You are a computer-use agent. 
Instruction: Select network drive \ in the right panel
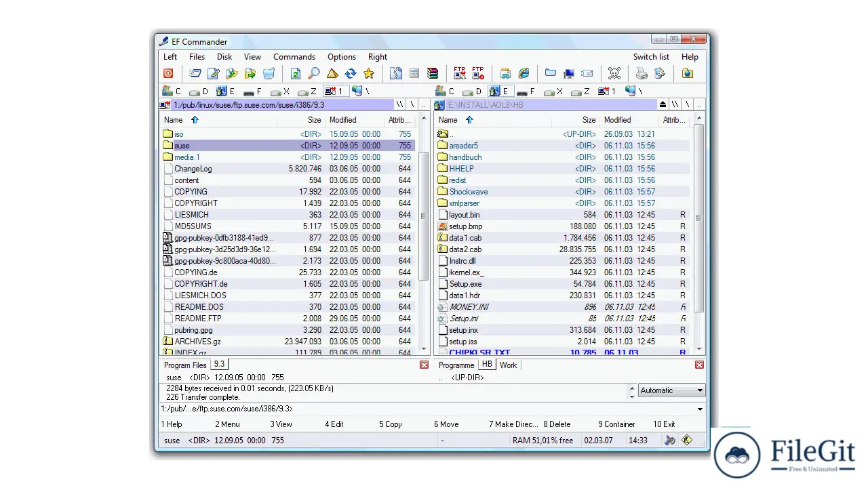634,91
